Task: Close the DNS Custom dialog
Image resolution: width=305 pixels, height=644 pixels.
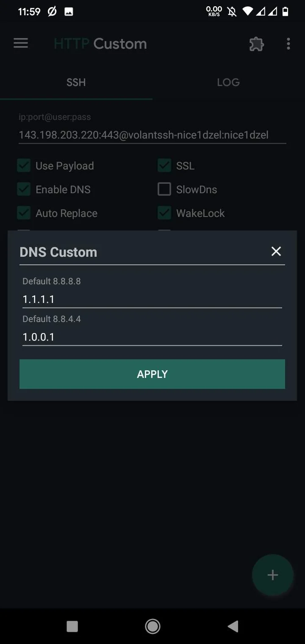Action: point(276,251)
